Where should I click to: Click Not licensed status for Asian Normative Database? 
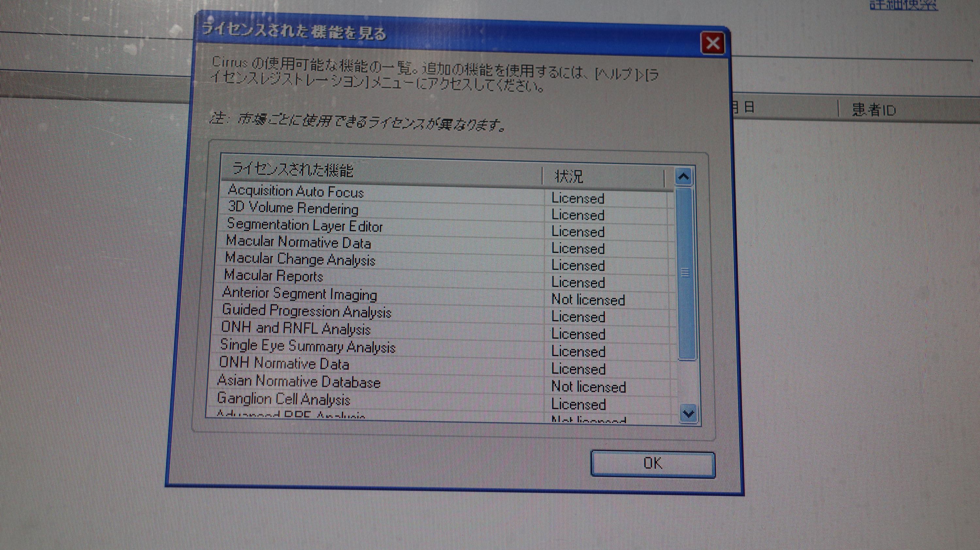tap(589, 387)
